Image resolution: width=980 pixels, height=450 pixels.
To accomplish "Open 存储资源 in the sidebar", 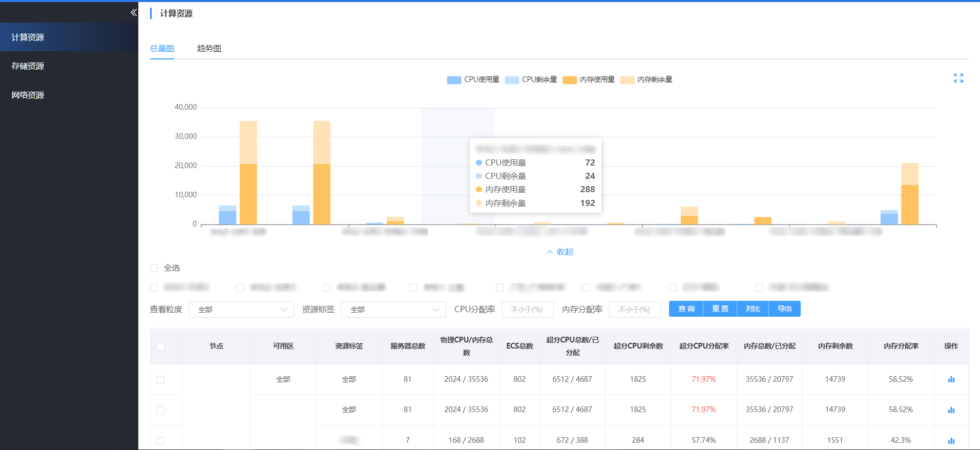I will pos(28,66).
